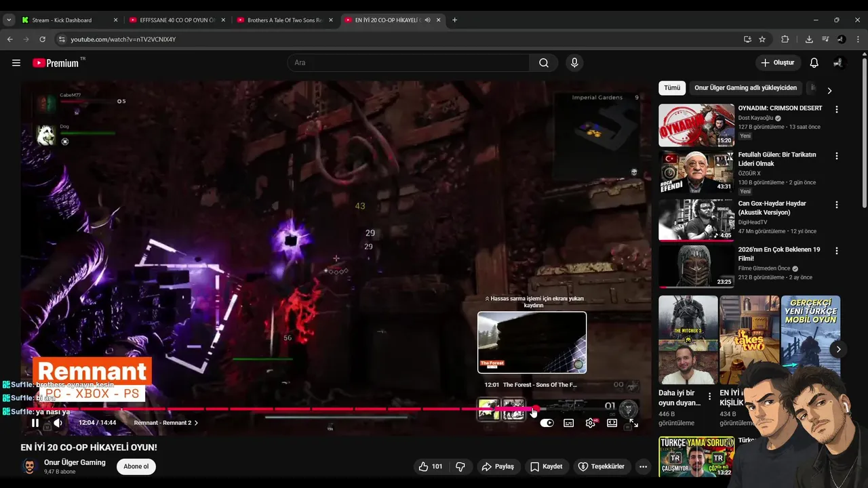Screen dimensions: 868x488
Task: Click The Forest seek preview thumbnail
Action: pos(532,342)
